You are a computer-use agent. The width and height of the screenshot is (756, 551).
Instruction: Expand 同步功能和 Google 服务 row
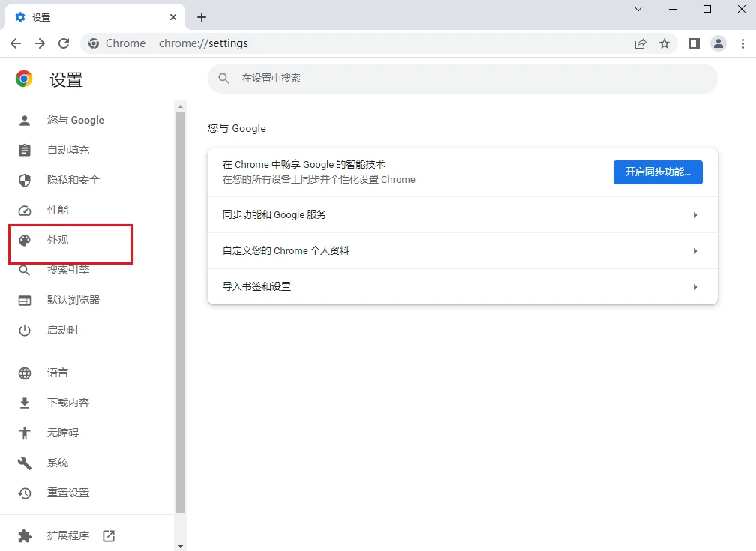point(462,215)
